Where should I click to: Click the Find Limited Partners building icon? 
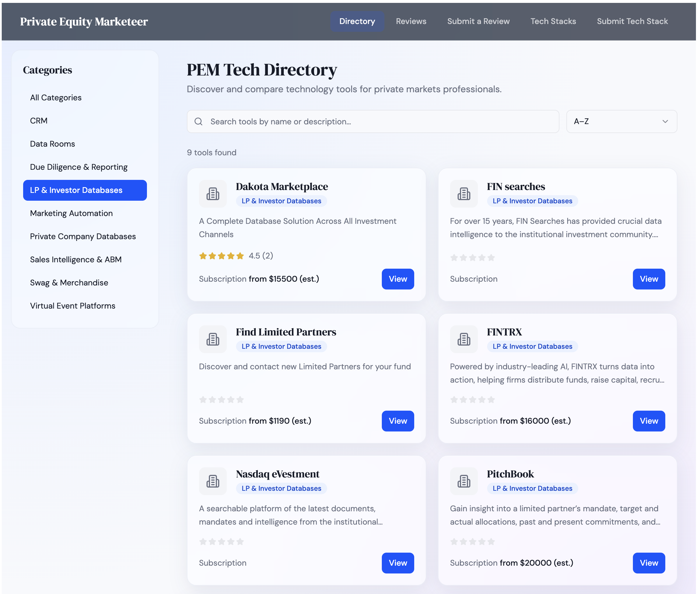tap(213, 339)
